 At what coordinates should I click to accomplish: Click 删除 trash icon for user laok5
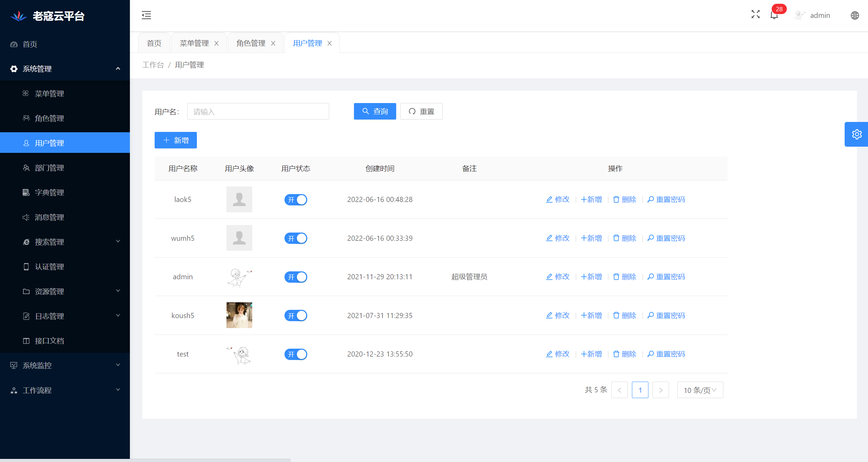click(x=625, y=200)
